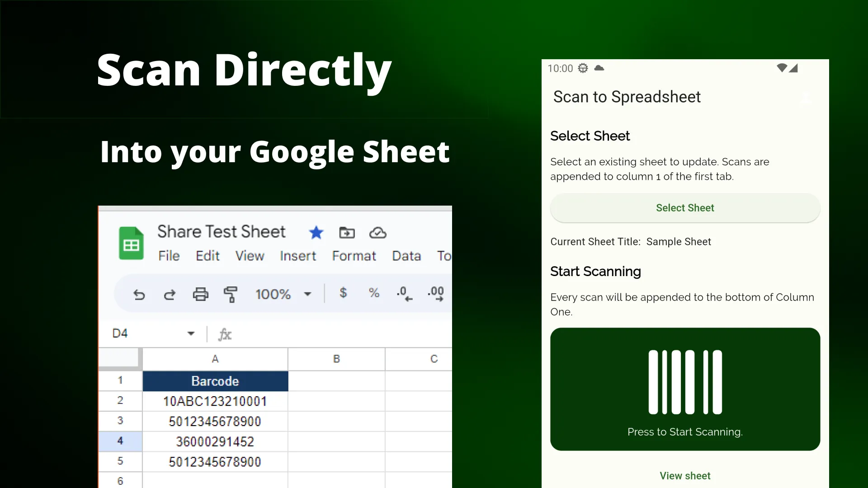Screen dimensions: 868x488
Task: Open the Data menu
Action: (x=406, y=256)
